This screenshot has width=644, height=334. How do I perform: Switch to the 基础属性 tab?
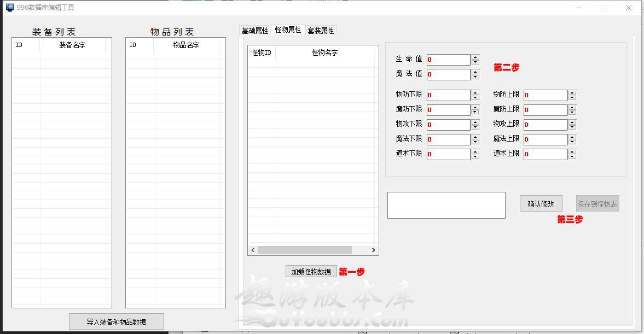(x=254, y=31)
